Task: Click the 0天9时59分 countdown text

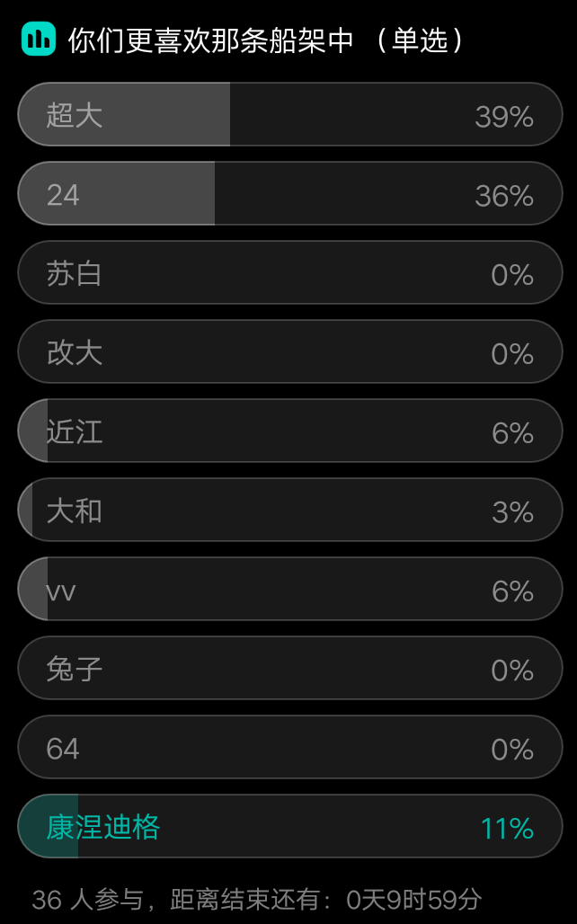Action: click(x=414, y=899)
